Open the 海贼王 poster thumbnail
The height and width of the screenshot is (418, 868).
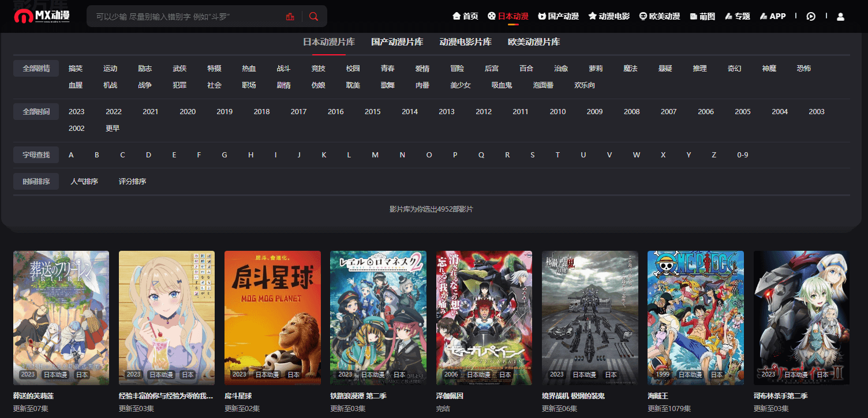(x=695, y=318)
